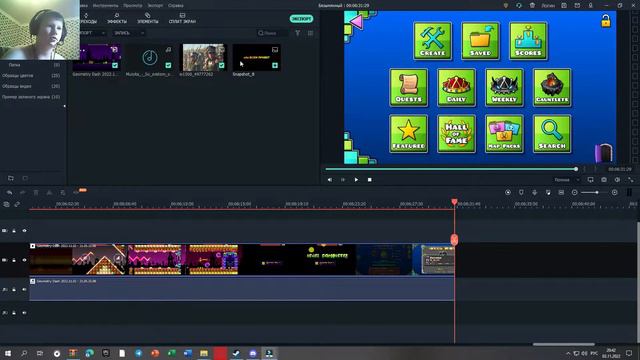Lock the Geometry Dash video track

point(14,260)
